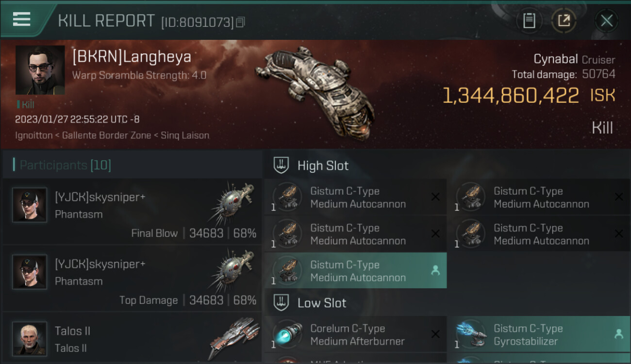Viewport: 631px width, 364px height.
Task: Open skysniper+ Final Blow participant entry
Action: coord(132,211)
